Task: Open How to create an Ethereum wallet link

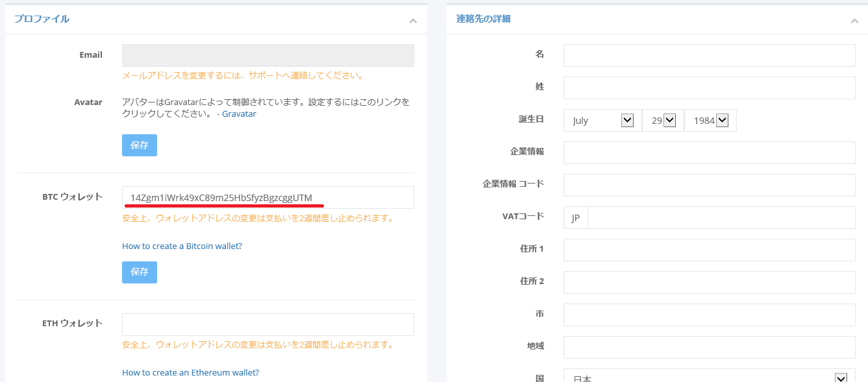Action: coord(190,373)
